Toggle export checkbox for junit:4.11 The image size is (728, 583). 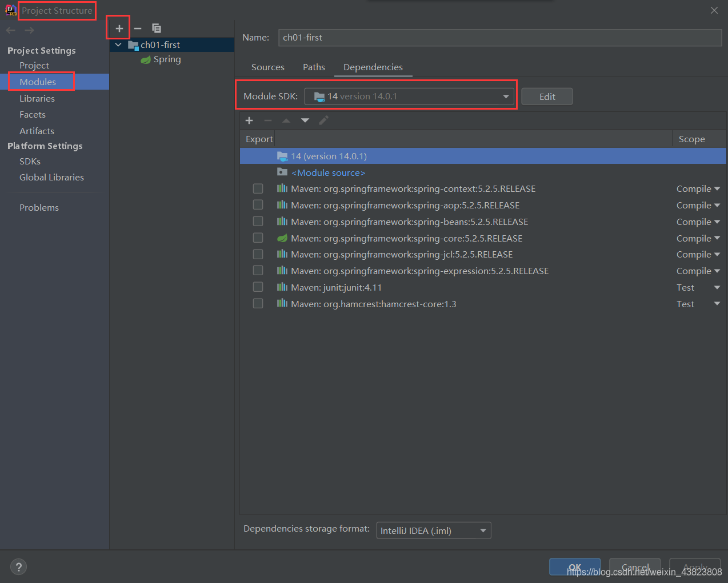click(x=258, y=287)
